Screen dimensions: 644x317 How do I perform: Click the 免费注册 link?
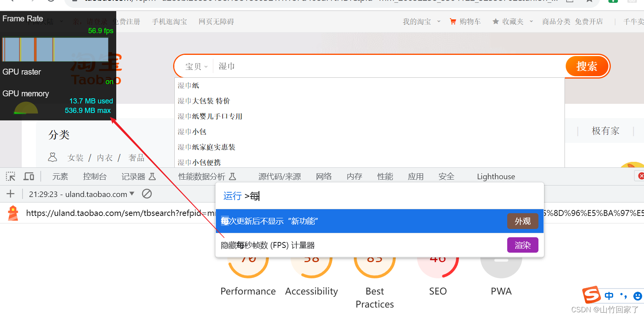(127, 22)
